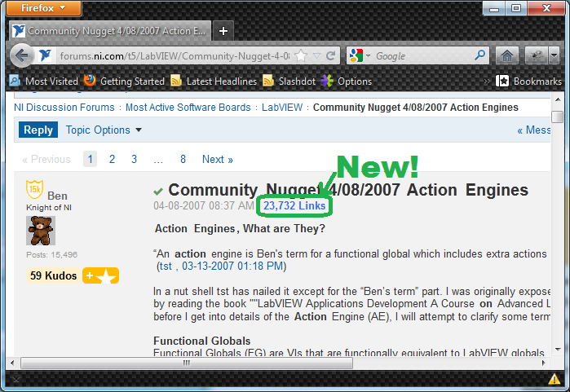
Task: Click the Reply button
Action: pos(38,130)
